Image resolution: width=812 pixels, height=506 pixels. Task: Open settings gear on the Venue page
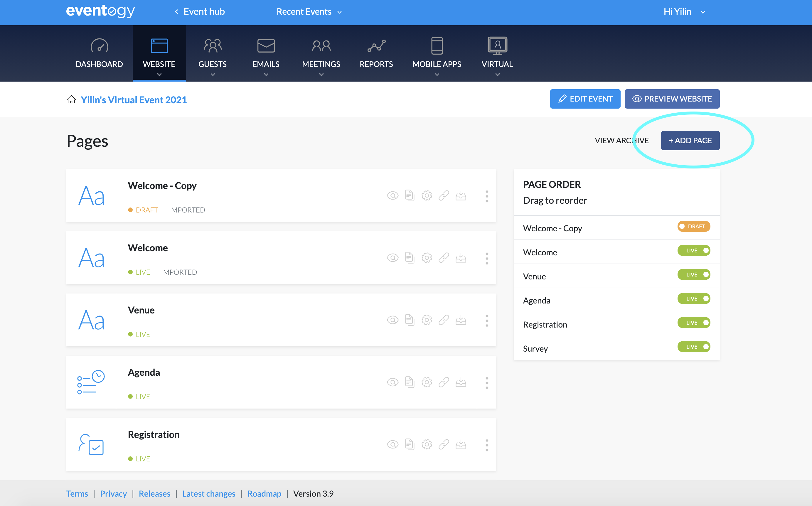(427, 320)
